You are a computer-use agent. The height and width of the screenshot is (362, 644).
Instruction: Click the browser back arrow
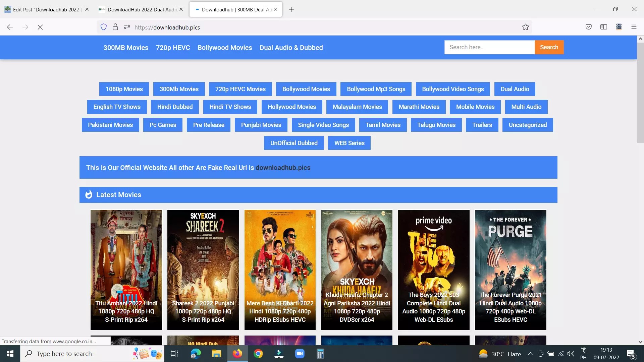pos(10,27)
